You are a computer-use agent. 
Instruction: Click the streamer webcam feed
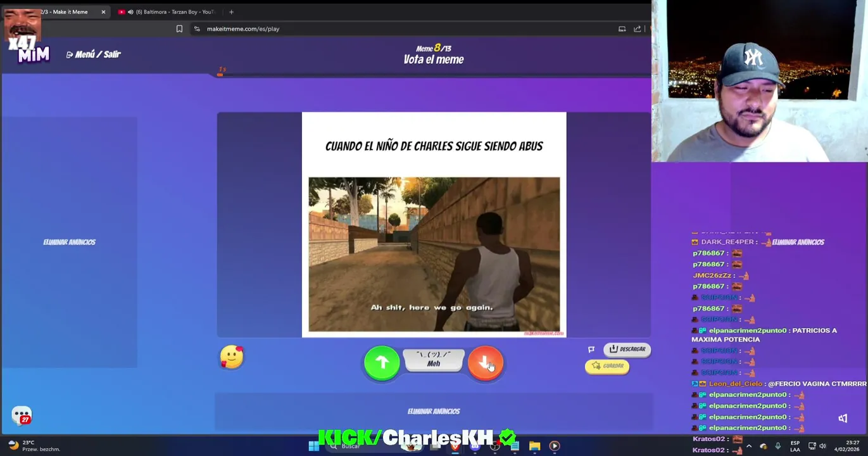760,81
